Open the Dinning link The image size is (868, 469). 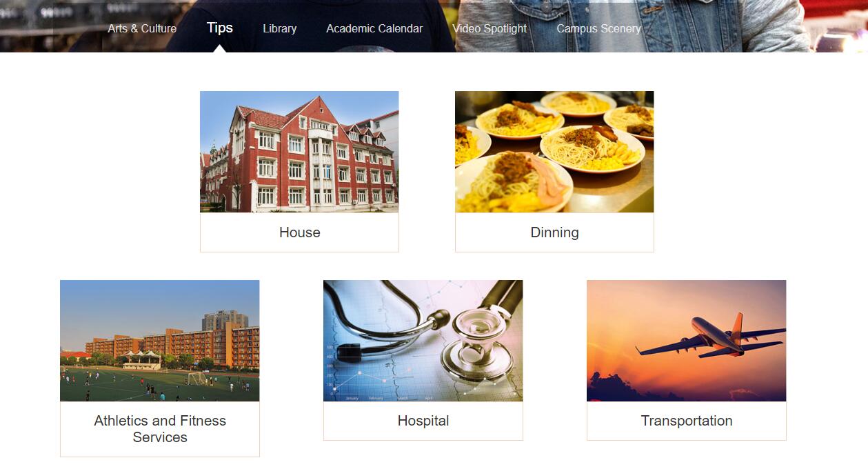pos(554,232)
